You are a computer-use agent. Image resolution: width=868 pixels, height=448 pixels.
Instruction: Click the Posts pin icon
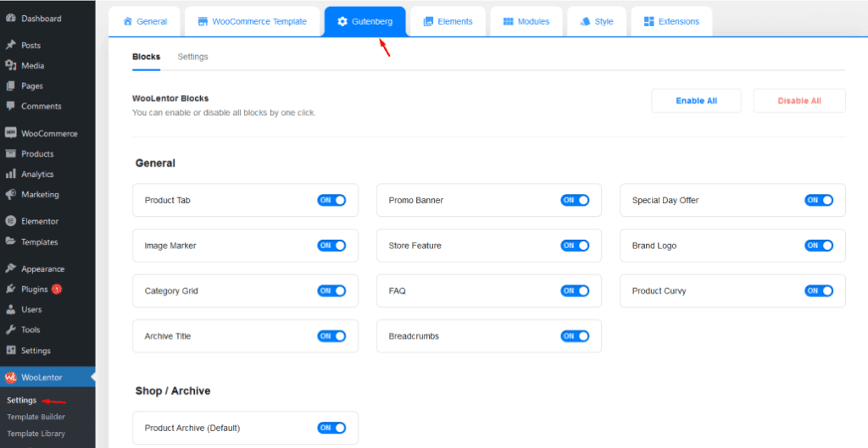click(x=10, y=45)
